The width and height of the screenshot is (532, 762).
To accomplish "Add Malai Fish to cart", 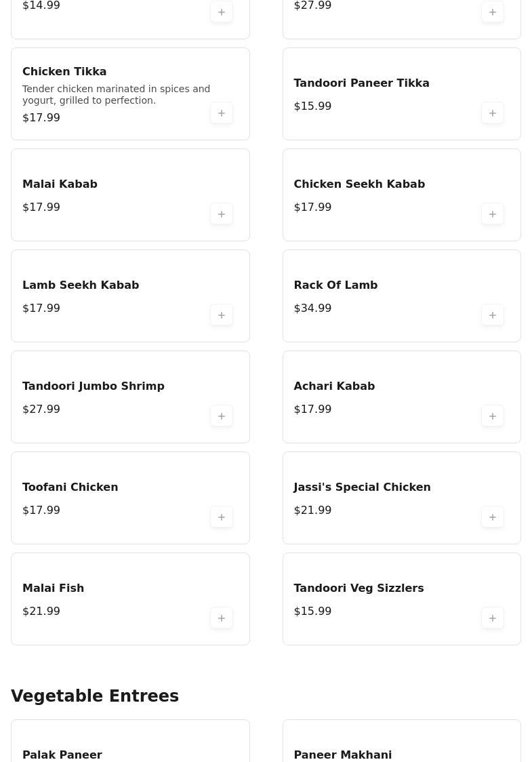I will tap(222, 618).
